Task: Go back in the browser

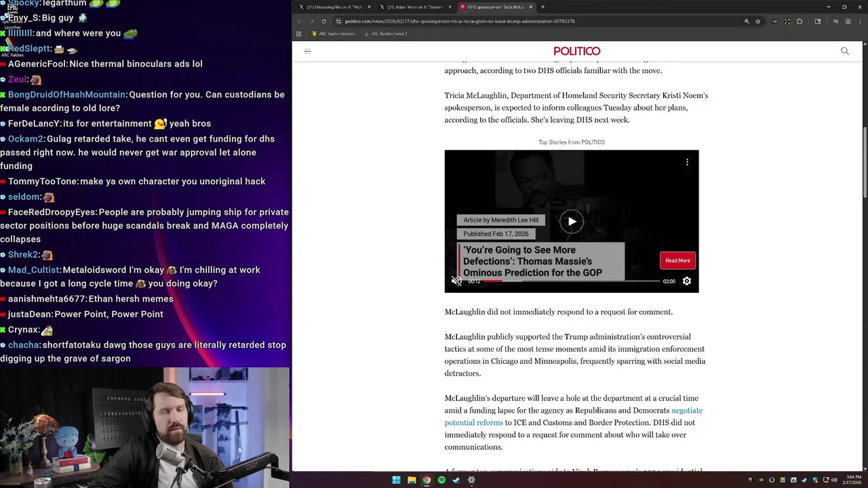Action: [300, 21]
